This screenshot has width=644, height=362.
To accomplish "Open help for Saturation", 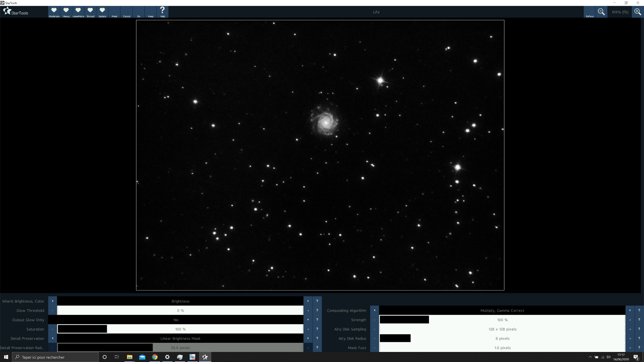I will 317,329.
